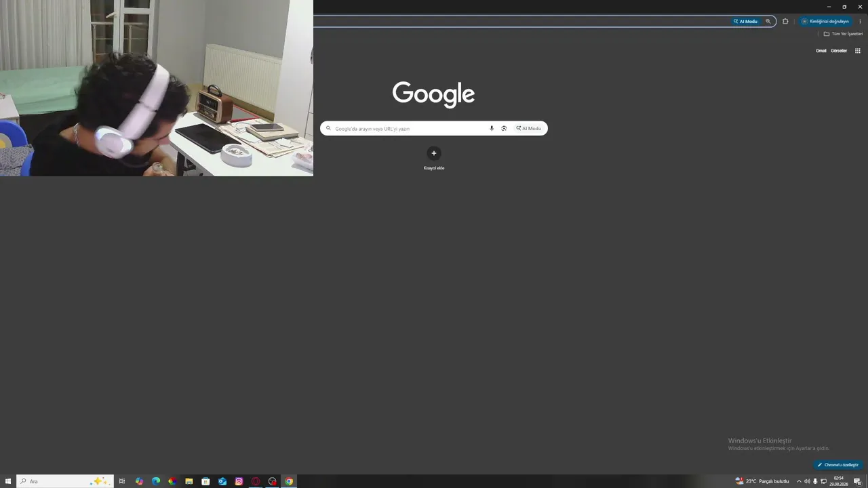Minimize the Chrome window
Viewport: 868px width, 488px height.
pos(829,7)
